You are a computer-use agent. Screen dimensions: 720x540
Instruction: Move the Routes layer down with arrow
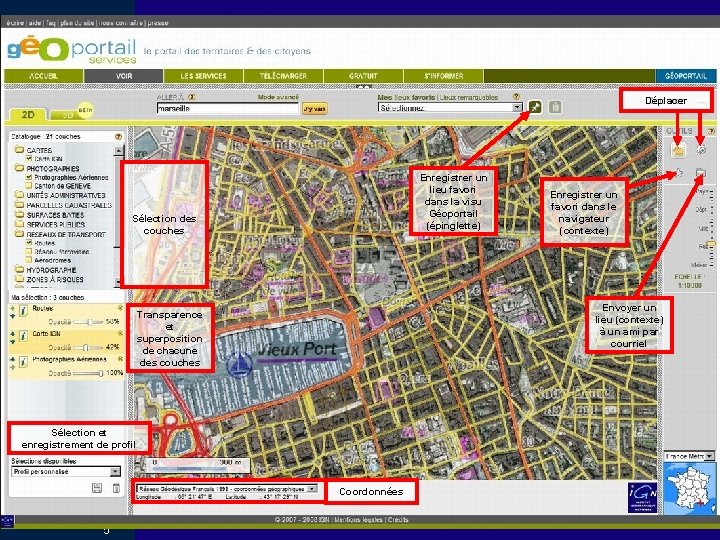point(12,316)
